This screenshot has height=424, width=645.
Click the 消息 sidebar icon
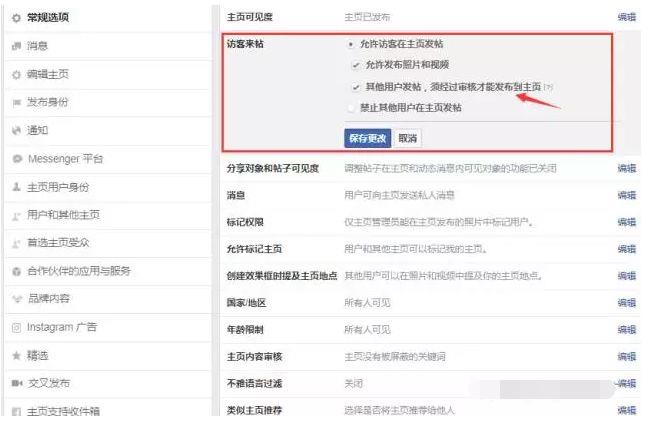tap(16, 46)
